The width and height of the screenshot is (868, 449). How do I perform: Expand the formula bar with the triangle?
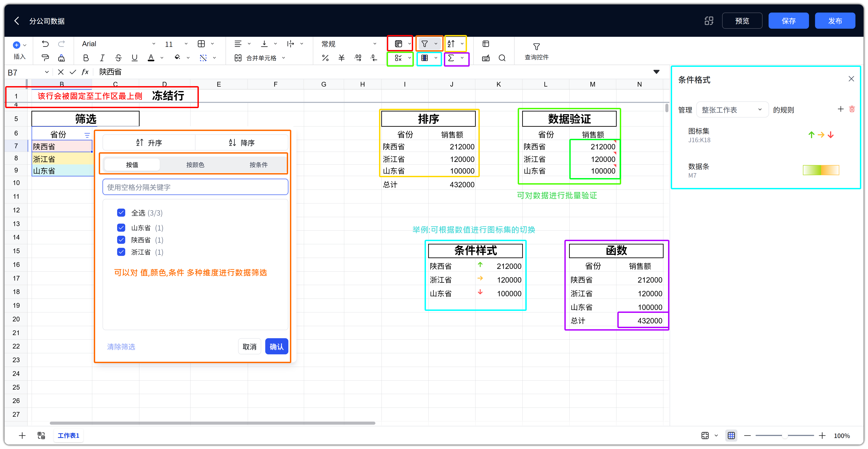(x=656, y=72)
